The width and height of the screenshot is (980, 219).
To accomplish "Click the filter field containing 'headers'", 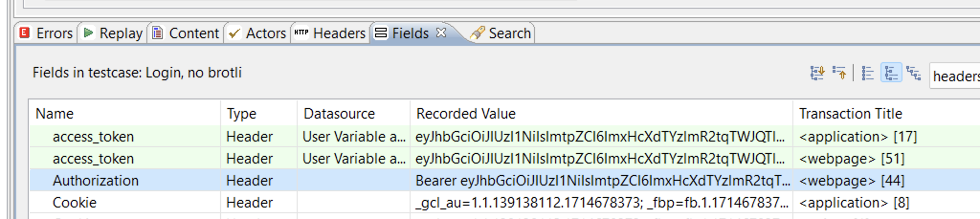I will [955, 76].
